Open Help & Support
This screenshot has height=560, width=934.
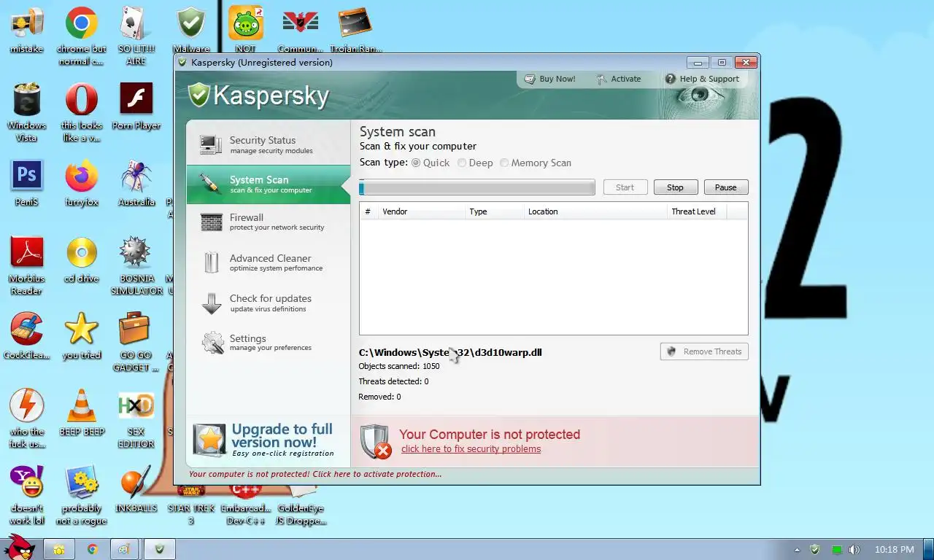click(x=702, y=79)
